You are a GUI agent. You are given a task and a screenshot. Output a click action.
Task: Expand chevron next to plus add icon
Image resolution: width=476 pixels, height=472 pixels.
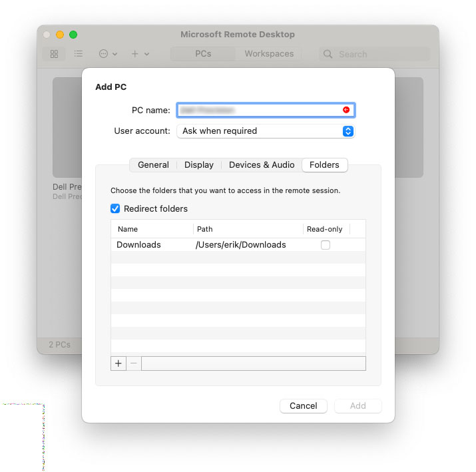146,55
